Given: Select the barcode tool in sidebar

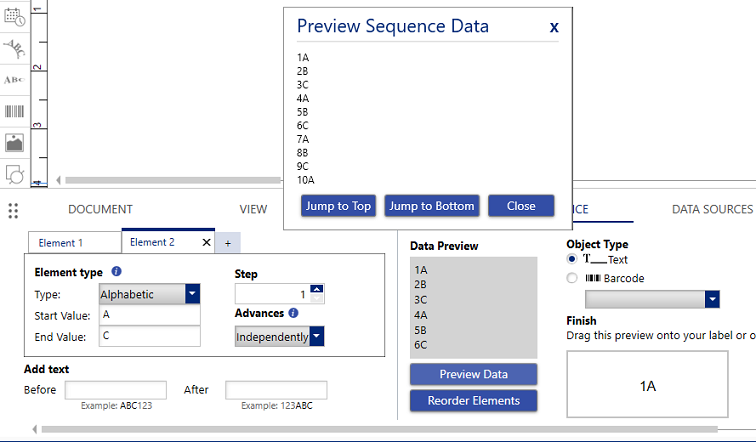Looking at the screenshot, I should click(x=14, y=111).
